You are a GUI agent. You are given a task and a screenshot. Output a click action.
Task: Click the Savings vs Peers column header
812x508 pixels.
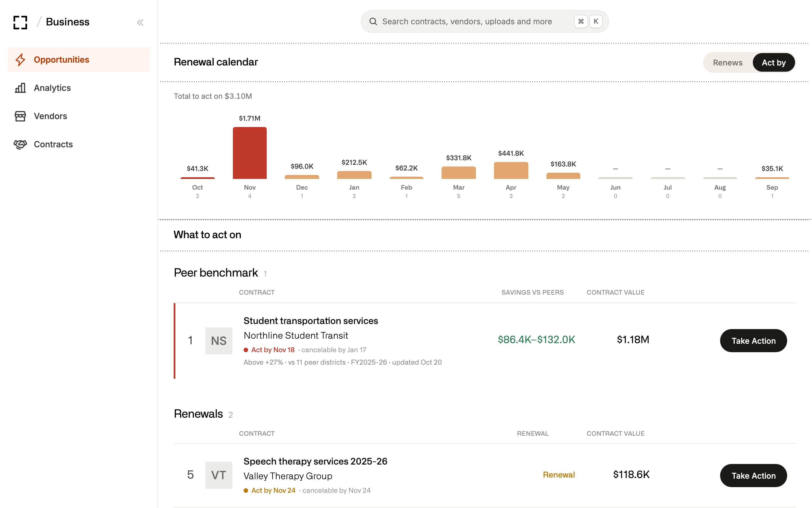point(533,292)
